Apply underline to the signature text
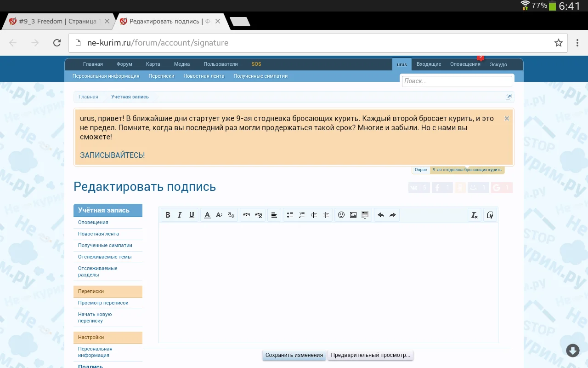 [192, 214]
